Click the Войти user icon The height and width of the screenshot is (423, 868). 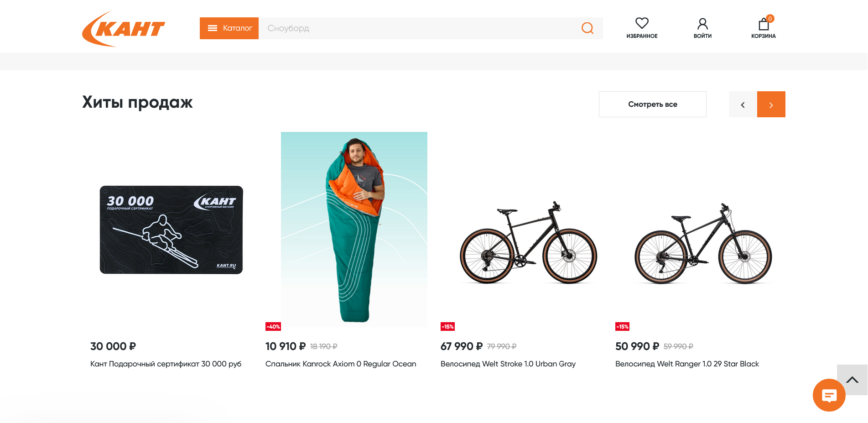[702, 24]
